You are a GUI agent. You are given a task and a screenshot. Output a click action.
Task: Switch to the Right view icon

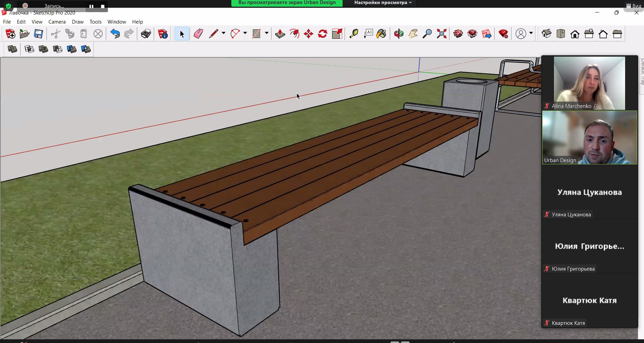click(589, 34)
